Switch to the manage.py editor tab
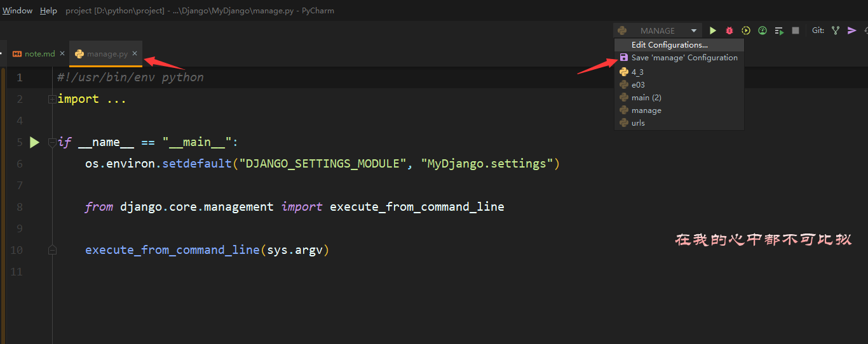The image size is (868, 344). [105, 54]
